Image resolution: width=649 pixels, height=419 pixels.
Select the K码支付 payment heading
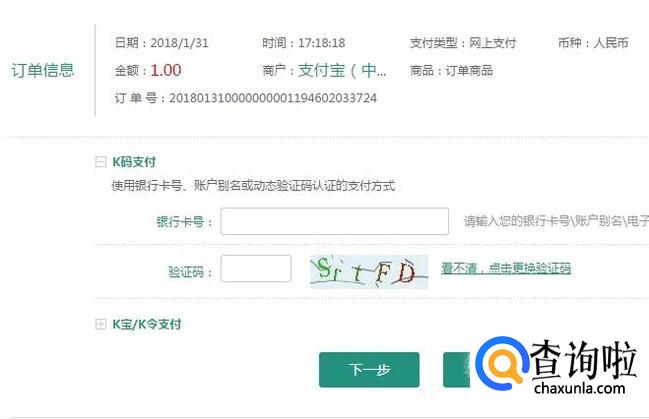pyautogui.click(x=134, y=161)
